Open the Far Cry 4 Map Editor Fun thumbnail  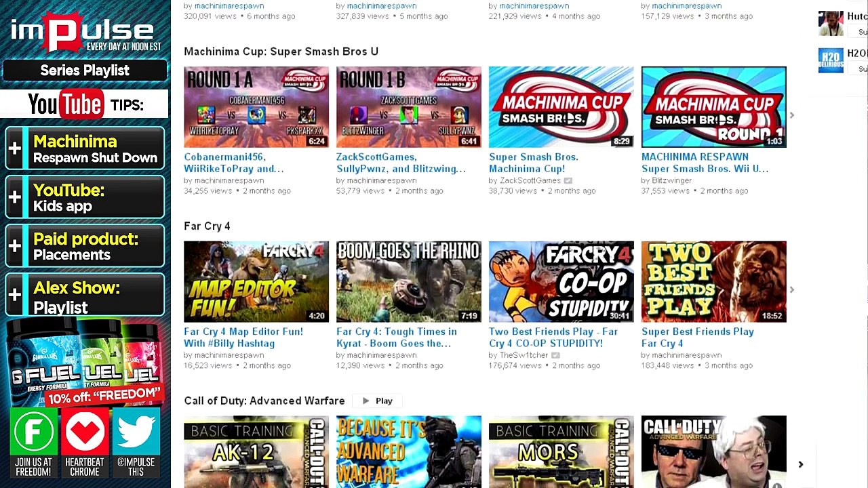(x=256, y=282)
